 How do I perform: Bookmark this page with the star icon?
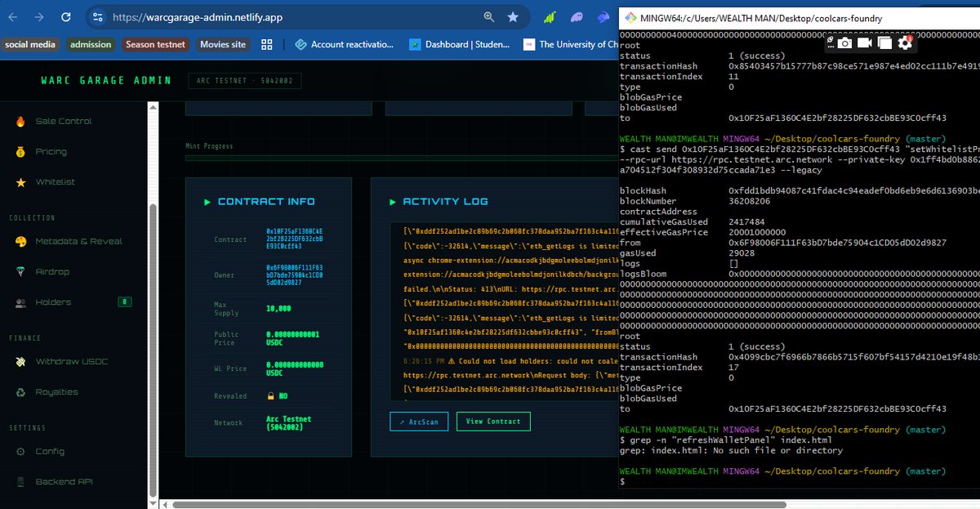tap(512, 16)
